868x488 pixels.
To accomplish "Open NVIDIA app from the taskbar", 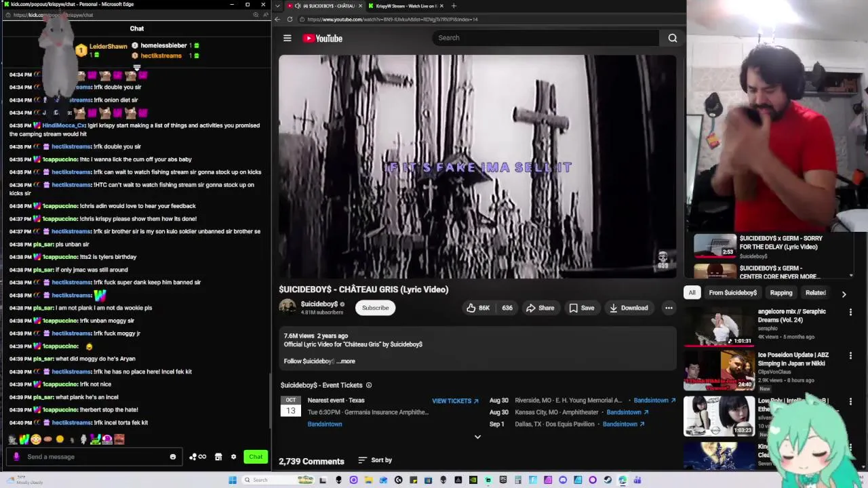I will coord(473,480).
